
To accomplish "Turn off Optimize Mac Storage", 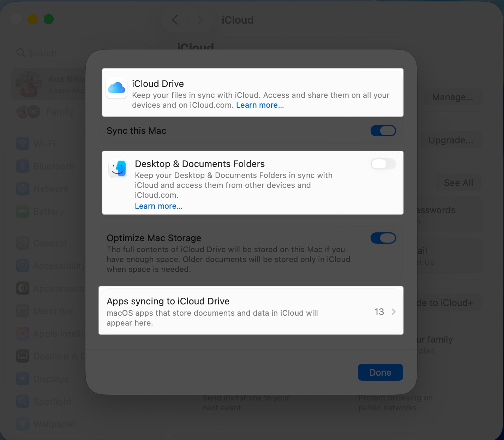I will click(383, 238).
